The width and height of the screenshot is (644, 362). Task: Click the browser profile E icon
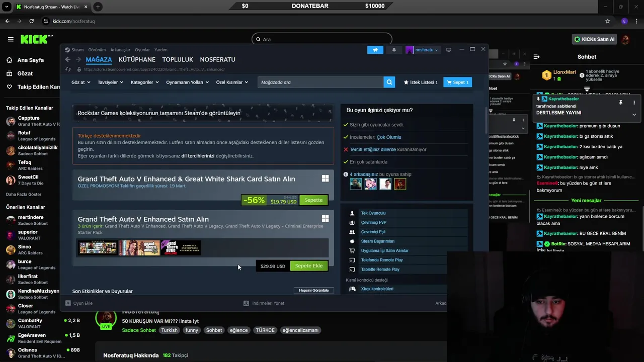coord(624,21)
